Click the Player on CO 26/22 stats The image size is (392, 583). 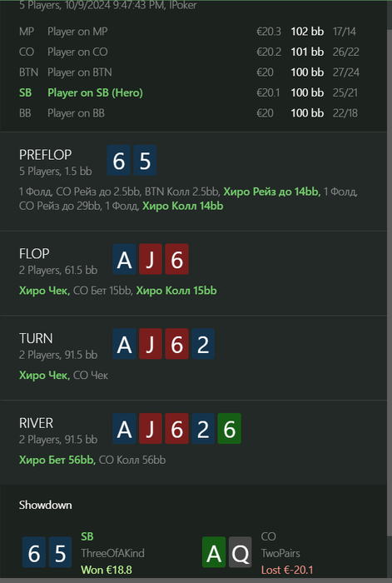coord(346,52)
